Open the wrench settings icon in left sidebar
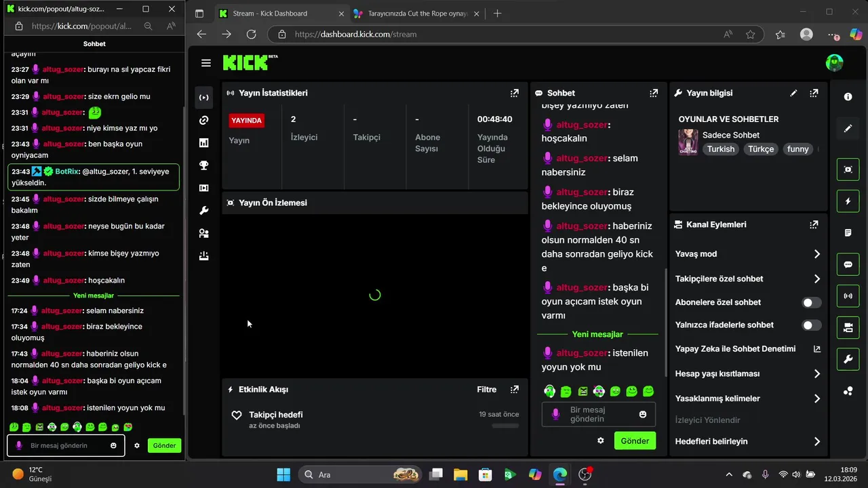868x488 pixels. 203,211
